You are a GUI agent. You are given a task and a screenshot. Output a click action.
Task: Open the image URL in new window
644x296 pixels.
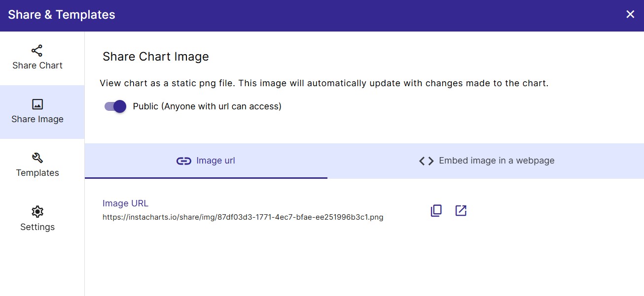tap(461, 211)
